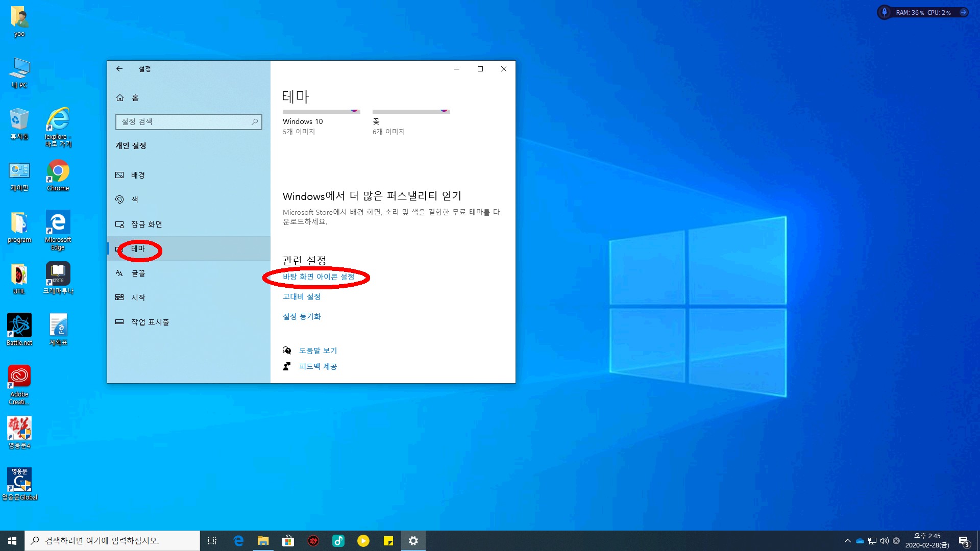Open 도움말 보기 help link
The width and height of the screenshot is (980, 551).
(x=317, y=350)
